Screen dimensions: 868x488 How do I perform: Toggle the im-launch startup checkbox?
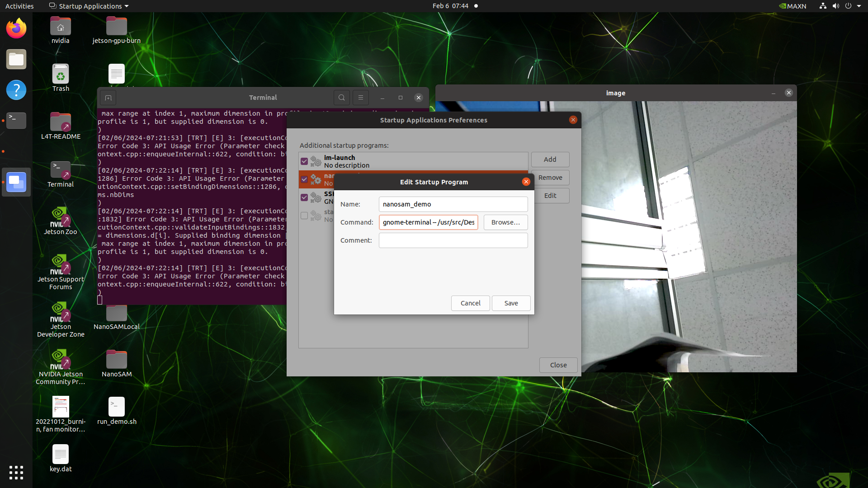(x=304, y=161)
